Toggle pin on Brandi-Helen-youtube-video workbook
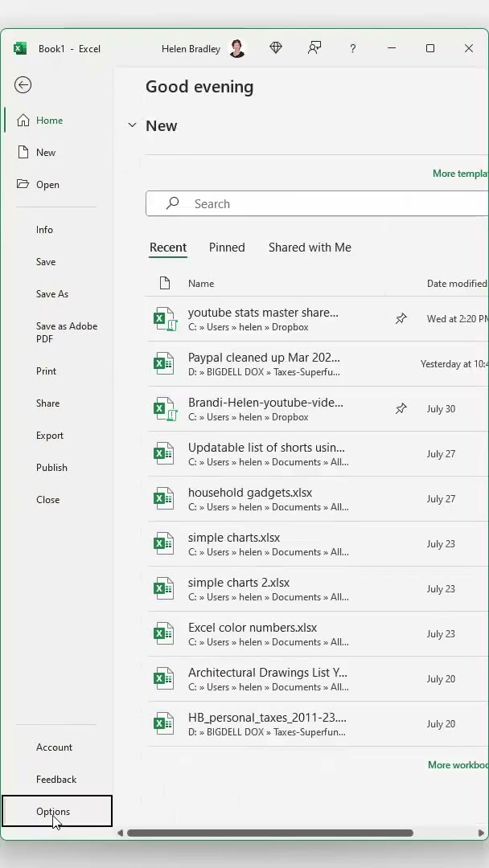Screen dimensions: 489x868 (x=401, y=409)
